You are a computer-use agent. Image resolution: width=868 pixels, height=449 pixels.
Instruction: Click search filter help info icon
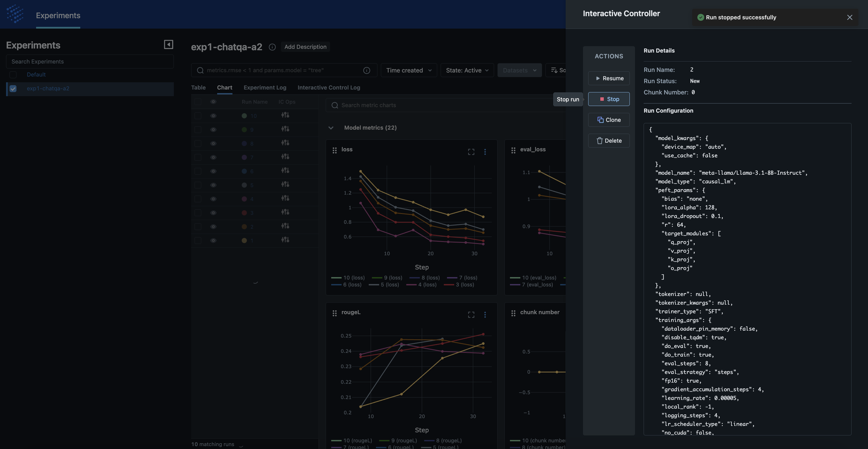pyautogui.click(x=367, y=70)
